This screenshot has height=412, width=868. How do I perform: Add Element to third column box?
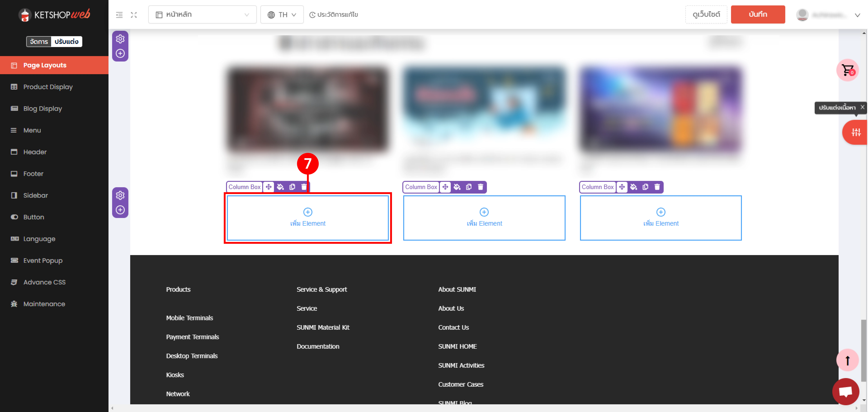click(661, 218)
